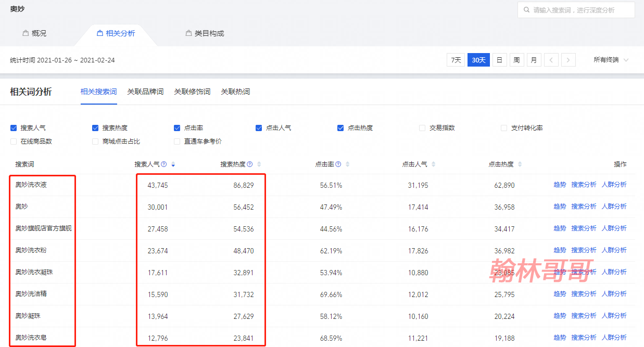Disable the 点击热度 metric
This screenshot has height=347, width=644.
click(x=340, y=128)
